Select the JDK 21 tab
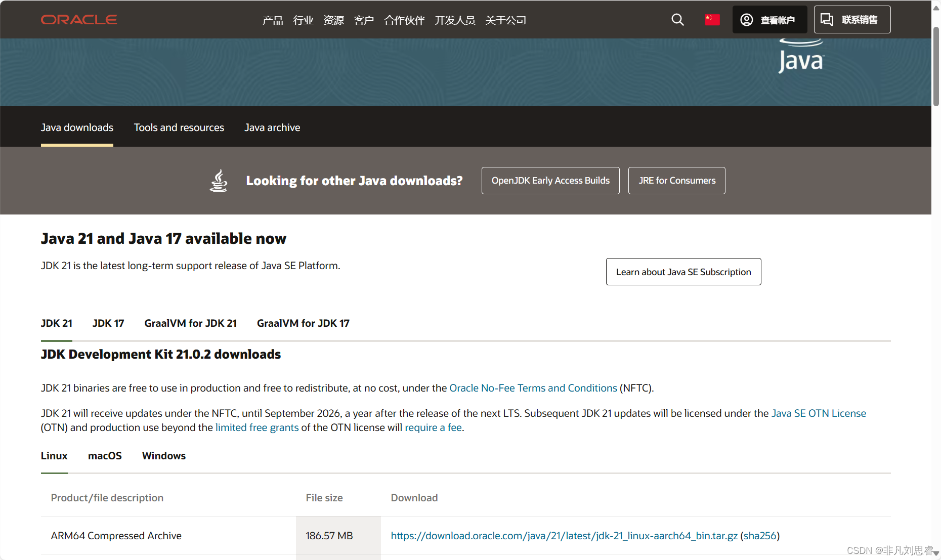Image resolution: width=941 pixels, height=560 pixels. coord(57,323)
